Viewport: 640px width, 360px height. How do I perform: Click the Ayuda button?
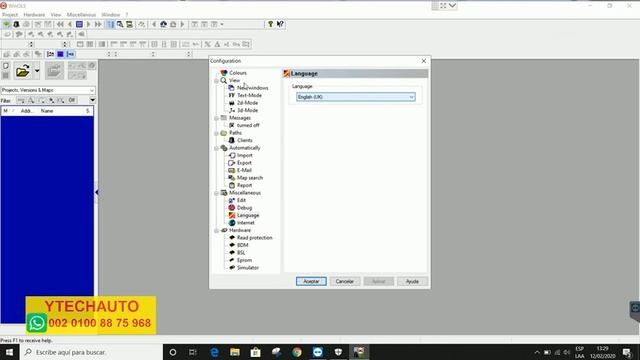click(412, 281)
